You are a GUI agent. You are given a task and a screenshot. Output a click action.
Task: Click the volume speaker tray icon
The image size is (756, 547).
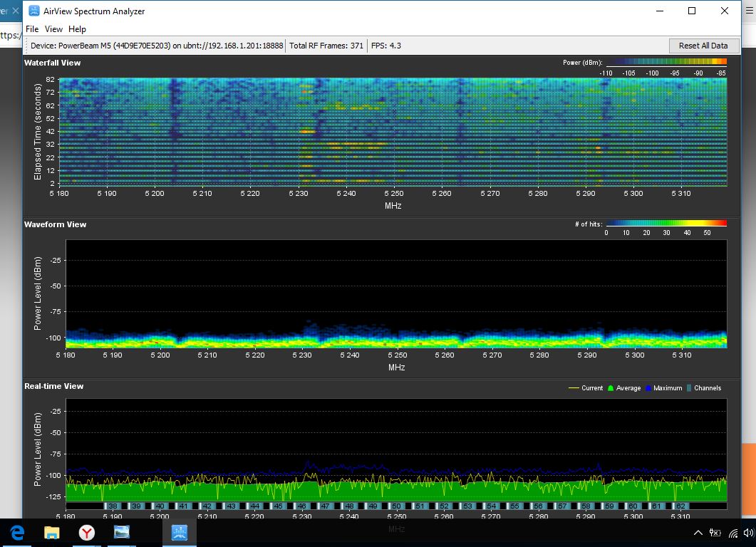(747, 533)
